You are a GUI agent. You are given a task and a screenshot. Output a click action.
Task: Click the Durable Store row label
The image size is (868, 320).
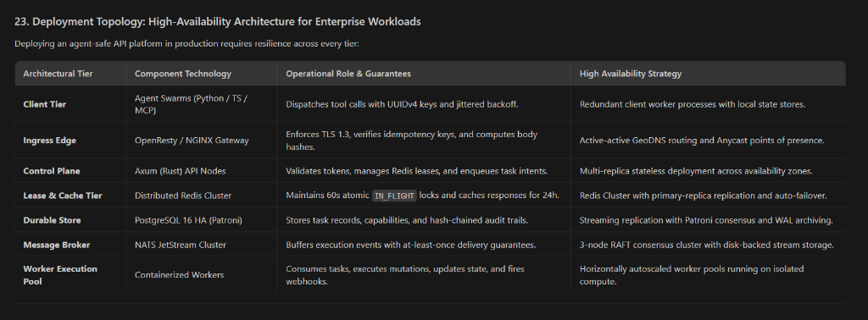click(x=52, y=220)
